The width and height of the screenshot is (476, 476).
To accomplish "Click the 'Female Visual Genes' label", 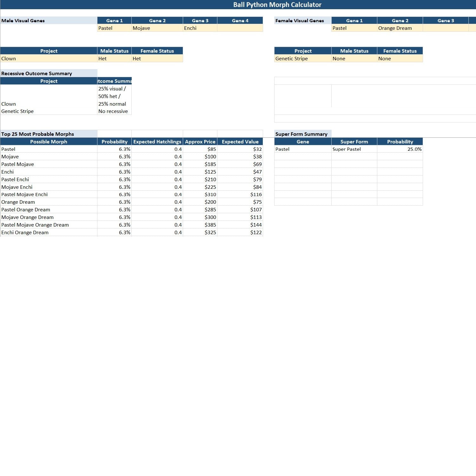I will pos(300,21).
